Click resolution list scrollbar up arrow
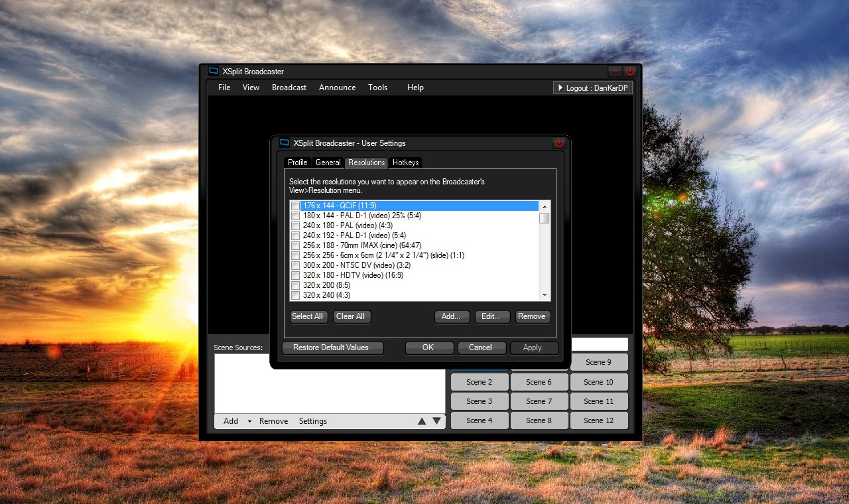 point(545,206)
